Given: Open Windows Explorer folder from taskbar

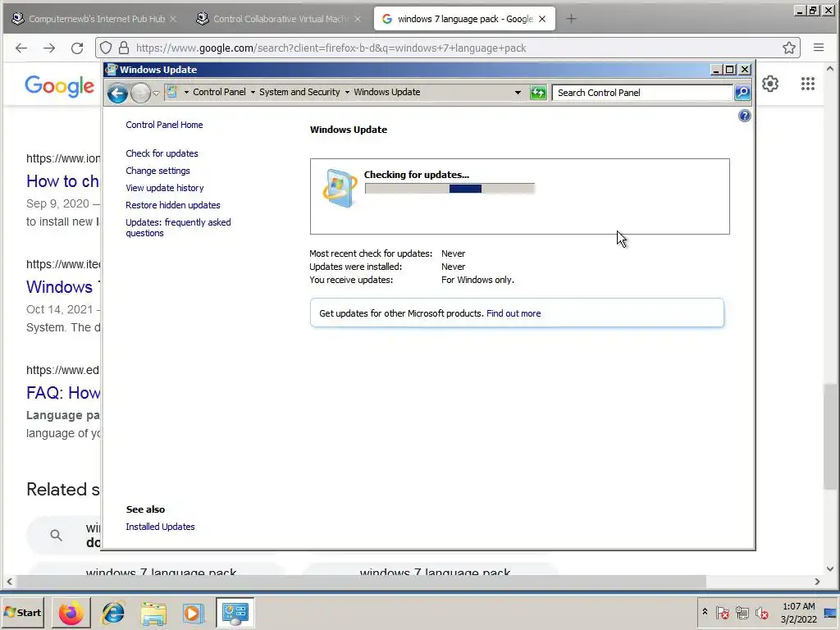Looking at the screenshot, I should coord(153,613).
